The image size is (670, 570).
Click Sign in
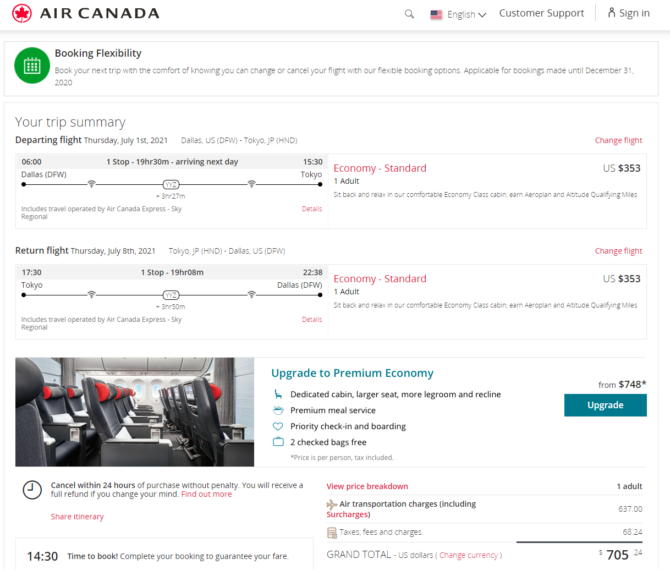pyautogui.click(x=634, y=13)
